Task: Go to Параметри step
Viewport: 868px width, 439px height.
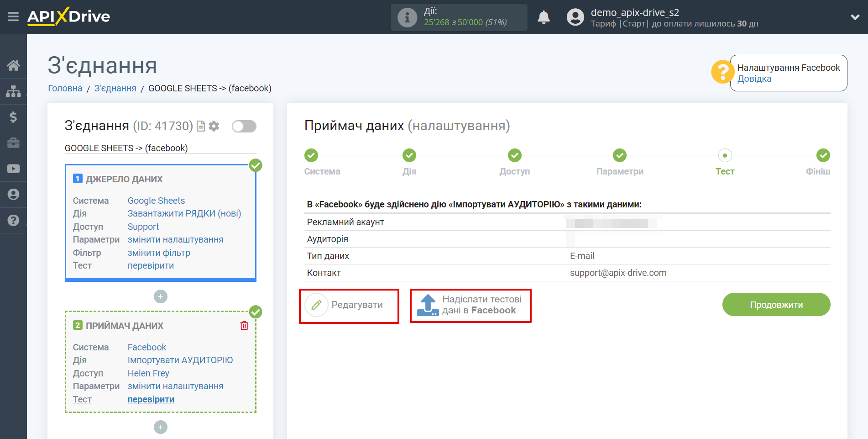Action: tap(620, 155)
